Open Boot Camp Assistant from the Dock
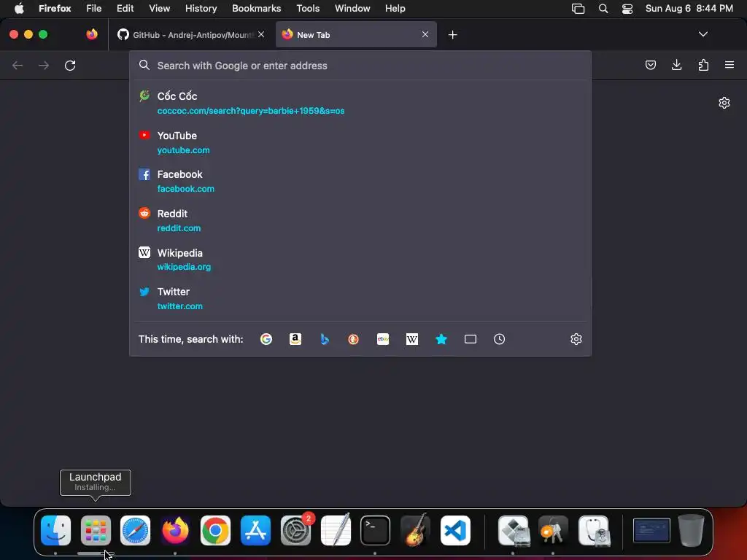This screenshot has height=560, width=747. [x=514, y=530]
